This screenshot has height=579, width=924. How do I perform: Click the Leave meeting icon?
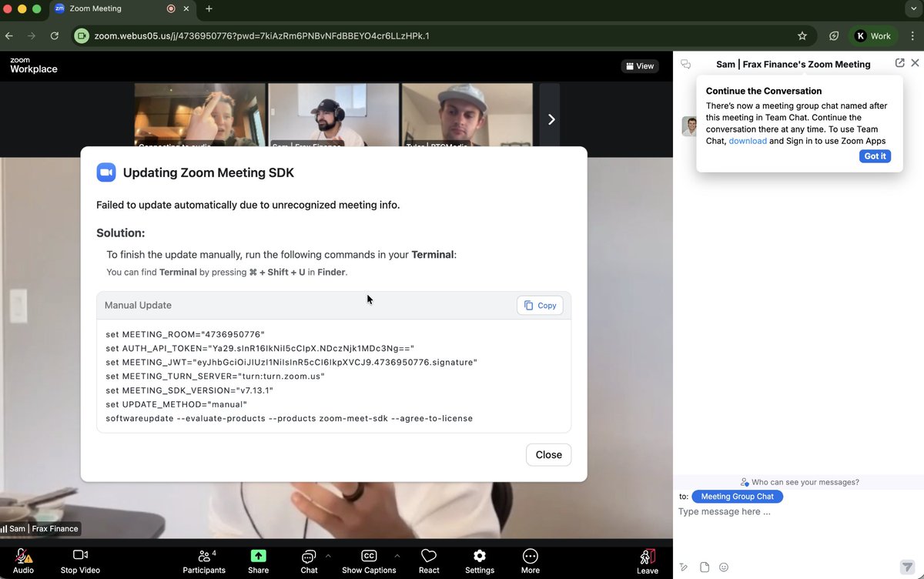tap(648, 556)
